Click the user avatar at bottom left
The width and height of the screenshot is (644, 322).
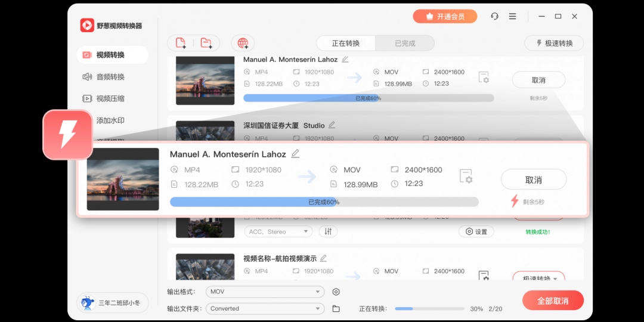coord(86,304)
